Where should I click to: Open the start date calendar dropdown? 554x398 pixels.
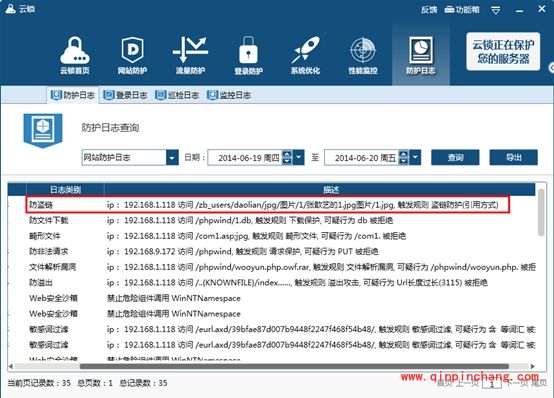pos(298,157)
